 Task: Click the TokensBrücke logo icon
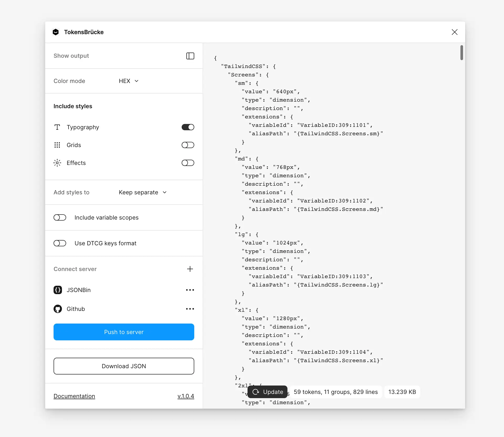tap(56, 32)
